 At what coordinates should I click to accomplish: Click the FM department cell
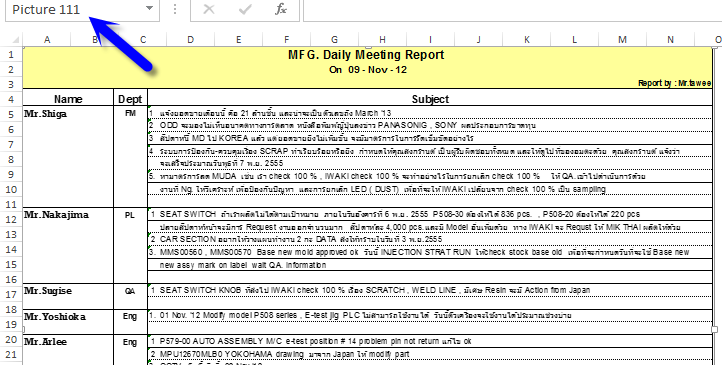(130, 113)
